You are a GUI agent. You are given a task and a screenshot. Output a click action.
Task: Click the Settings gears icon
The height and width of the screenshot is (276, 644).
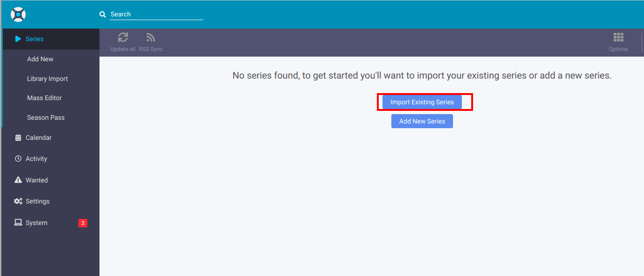click(18, 201)
